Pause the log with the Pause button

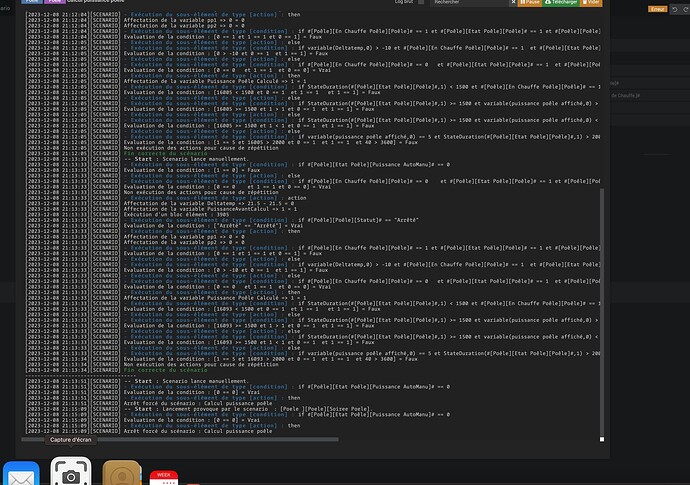click(529, 2)
